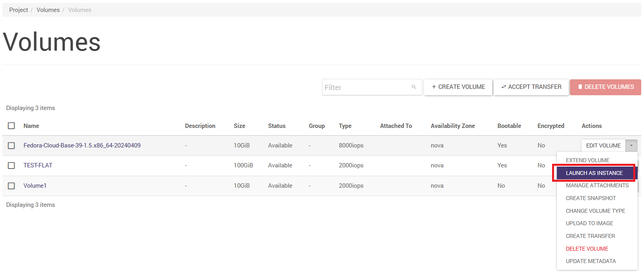
Task: Pick Create Snapshot from actions menu
Action: (x=591, y=198)
